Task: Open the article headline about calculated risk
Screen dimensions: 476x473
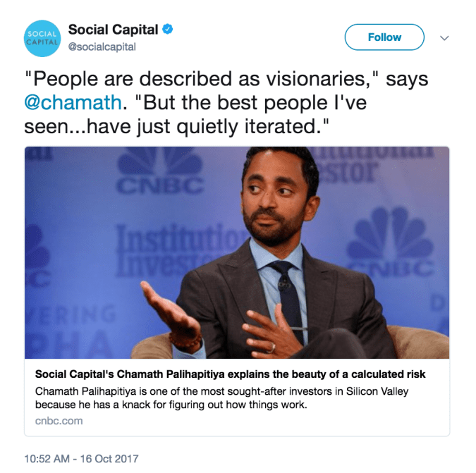Action: tap(230, 374)
